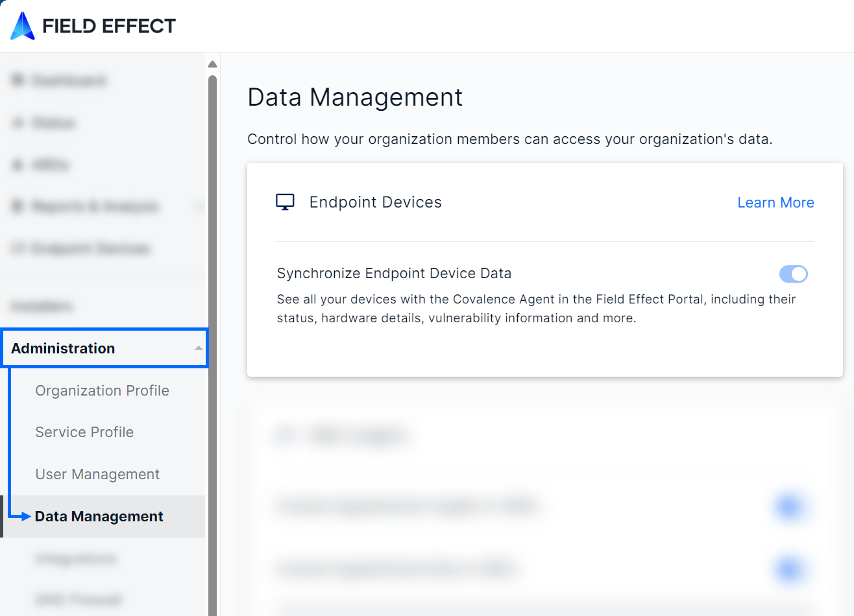Click the Endpoint Devices card title

(375, 202)
